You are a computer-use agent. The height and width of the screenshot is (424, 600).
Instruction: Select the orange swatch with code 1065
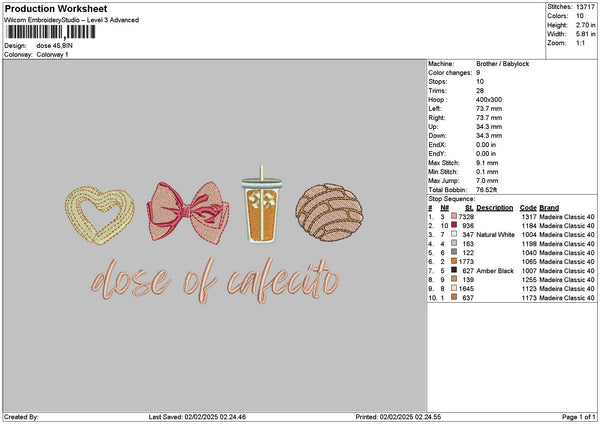(453, 261)
